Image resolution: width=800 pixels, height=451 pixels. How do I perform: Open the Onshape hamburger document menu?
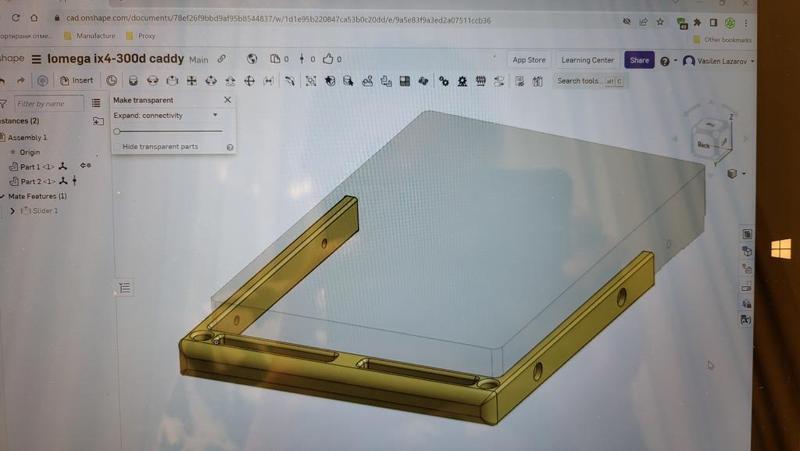36,59
